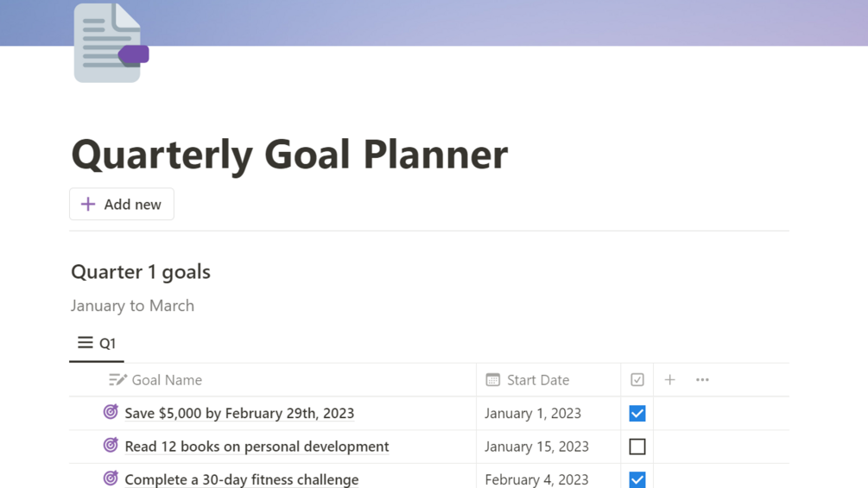
Task: Click the Q1 list view icon
Action: pos(86,343)
